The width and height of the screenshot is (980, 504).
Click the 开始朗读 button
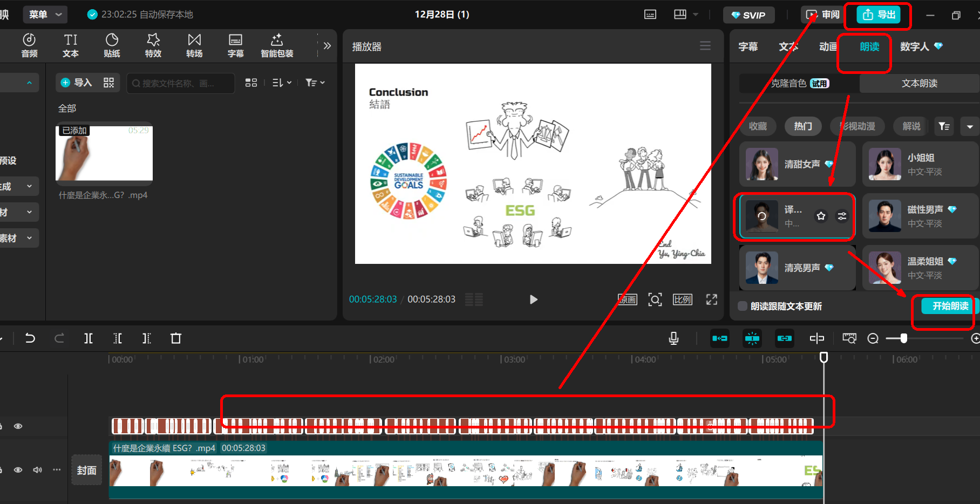950,306
